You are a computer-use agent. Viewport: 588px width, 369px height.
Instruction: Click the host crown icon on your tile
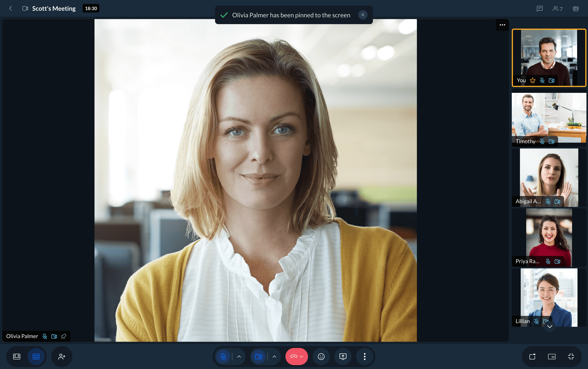(533, 80)
